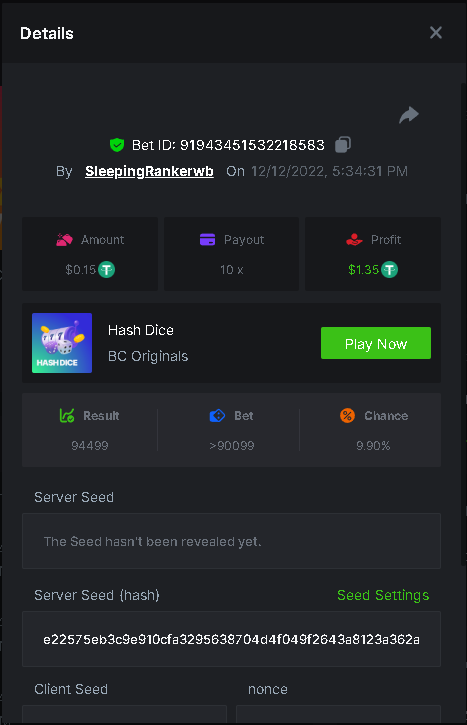Click the share arrow icon
The width and height of the screenshot is (467, 725).
(409, 115)
